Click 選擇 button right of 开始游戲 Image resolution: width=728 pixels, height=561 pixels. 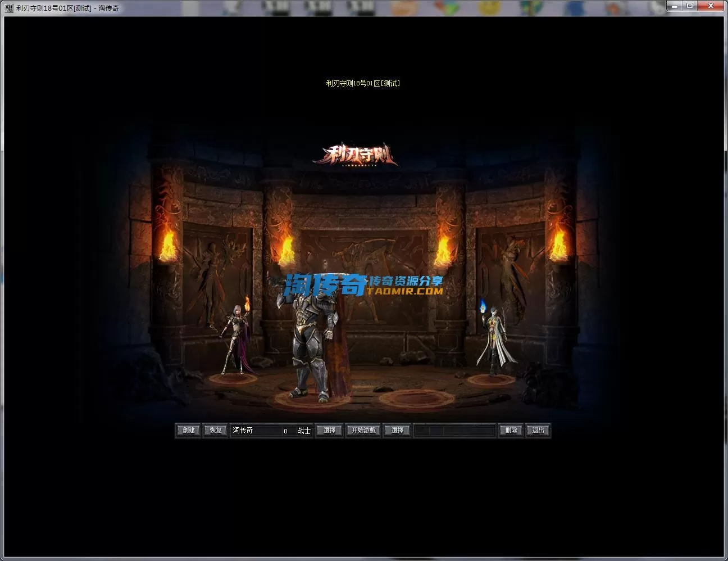click(397, 431)
